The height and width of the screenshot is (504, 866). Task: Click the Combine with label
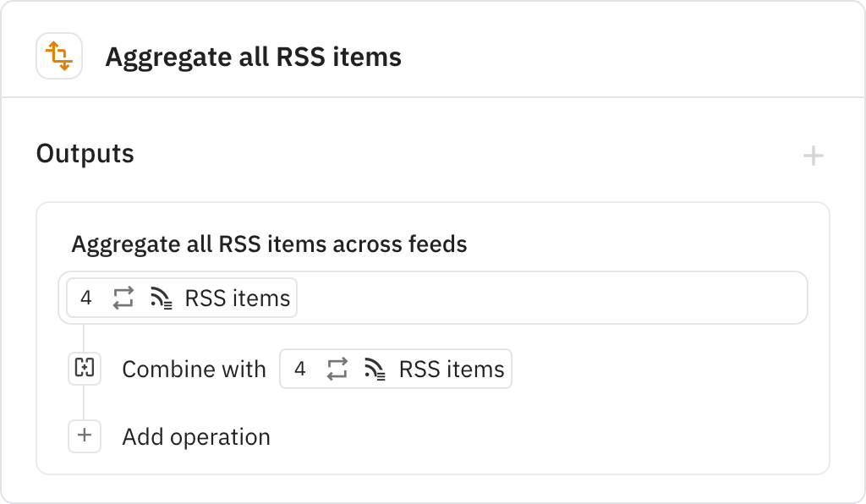(194, 369)
